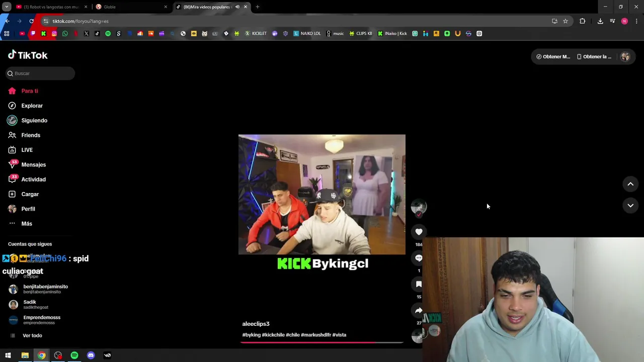Viewport: 644px width, 362px height.
Task: Open the #markushdlfr hashtag
Action: pyautogui.click(x=316, y=335)
